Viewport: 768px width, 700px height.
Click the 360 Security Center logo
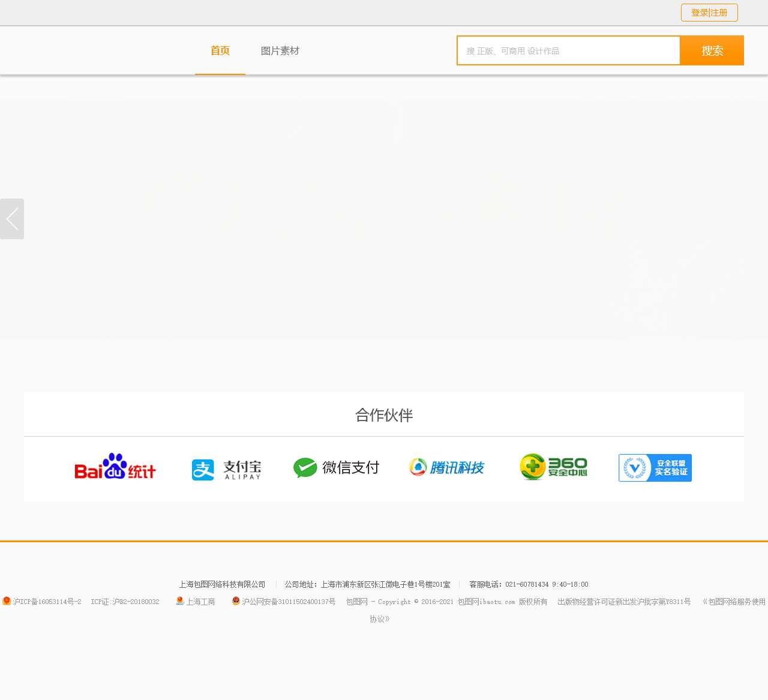(x=553, y=467)
